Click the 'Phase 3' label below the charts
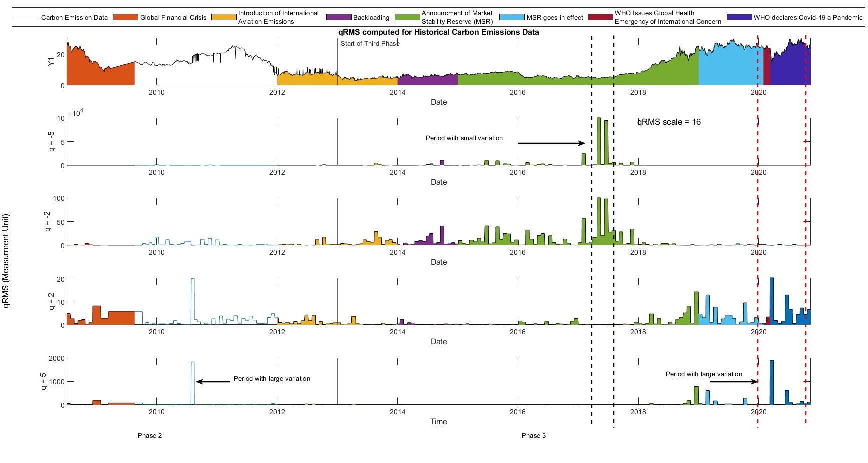 coord(533,436)
